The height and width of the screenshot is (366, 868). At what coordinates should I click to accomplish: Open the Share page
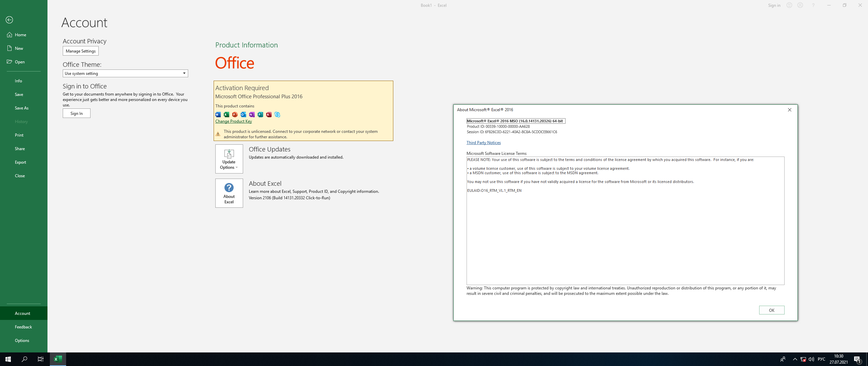pos(24,148)
